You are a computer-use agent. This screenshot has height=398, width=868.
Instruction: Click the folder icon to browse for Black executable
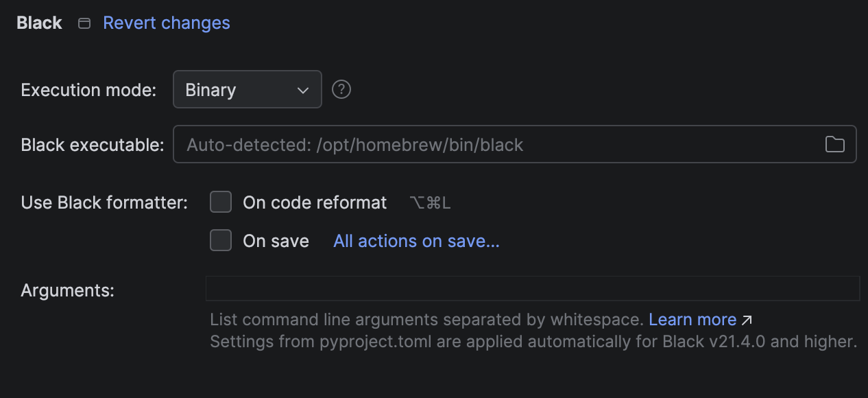(835, 144)
